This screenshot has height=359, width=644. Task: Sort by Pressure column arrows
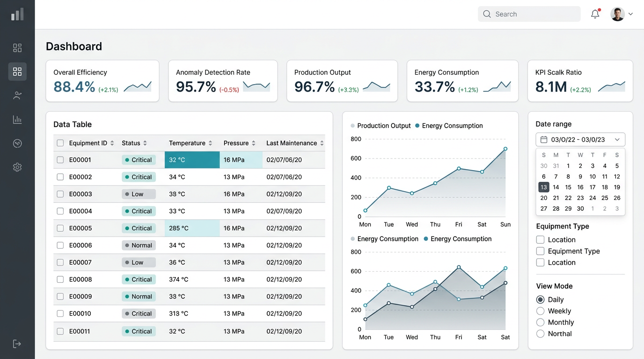254,143
